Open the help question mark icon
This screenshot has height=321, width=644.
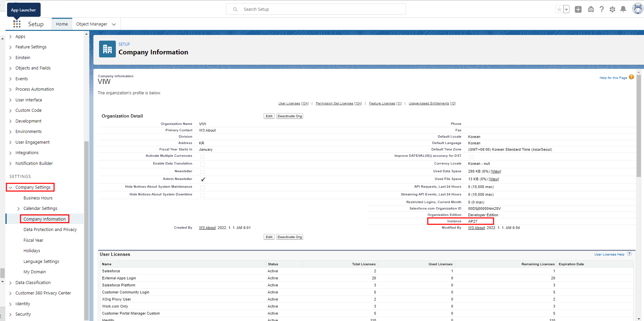click(602, 9)
